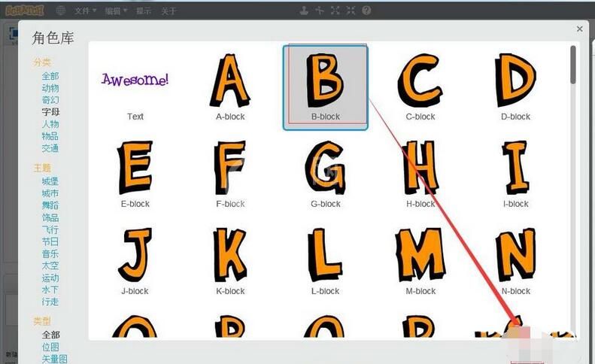595x364 pixels.
Task: Open the 关于 menu item
Action: pyautogui.click(x=168, y=11)
